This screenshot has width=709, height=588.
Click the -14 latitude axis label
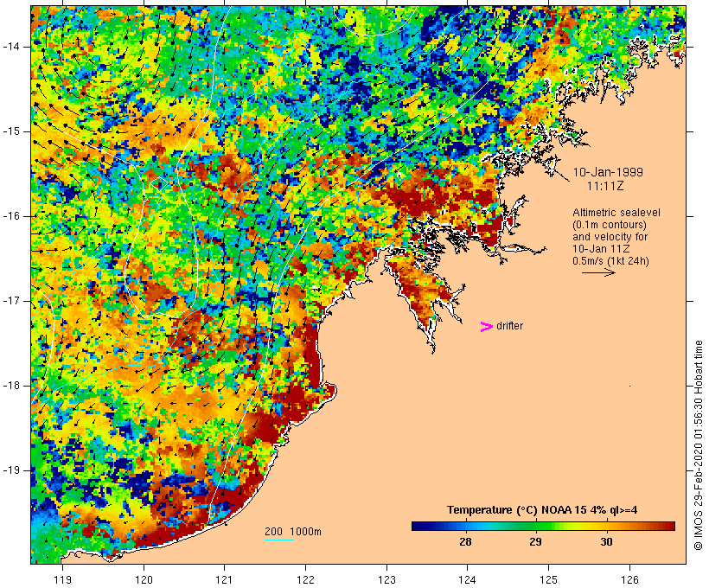point(10,47)
